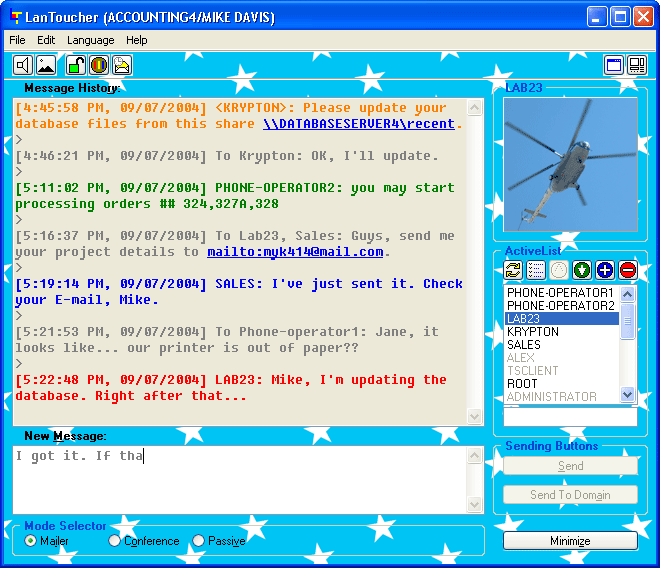Refresh the ActiveList with yellow arrows icon

[513, 270]
